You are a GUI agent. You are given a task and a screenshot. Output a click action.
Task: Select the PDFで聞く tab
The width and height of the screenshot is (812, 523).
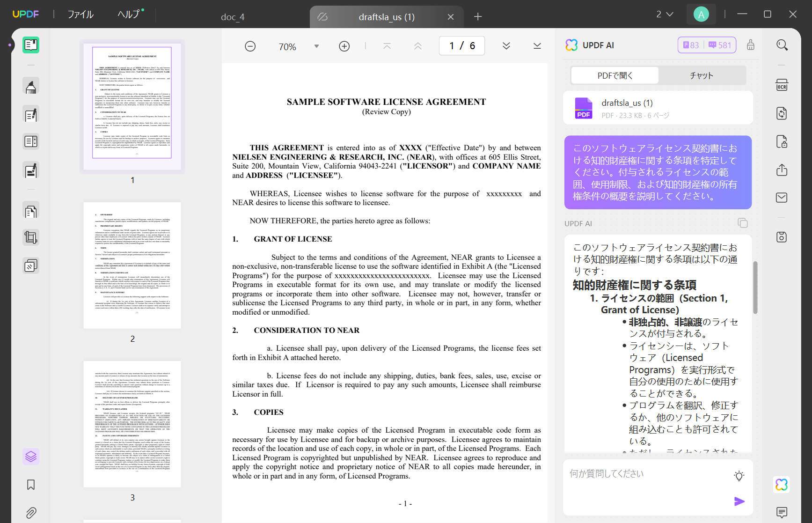point(615,75)
